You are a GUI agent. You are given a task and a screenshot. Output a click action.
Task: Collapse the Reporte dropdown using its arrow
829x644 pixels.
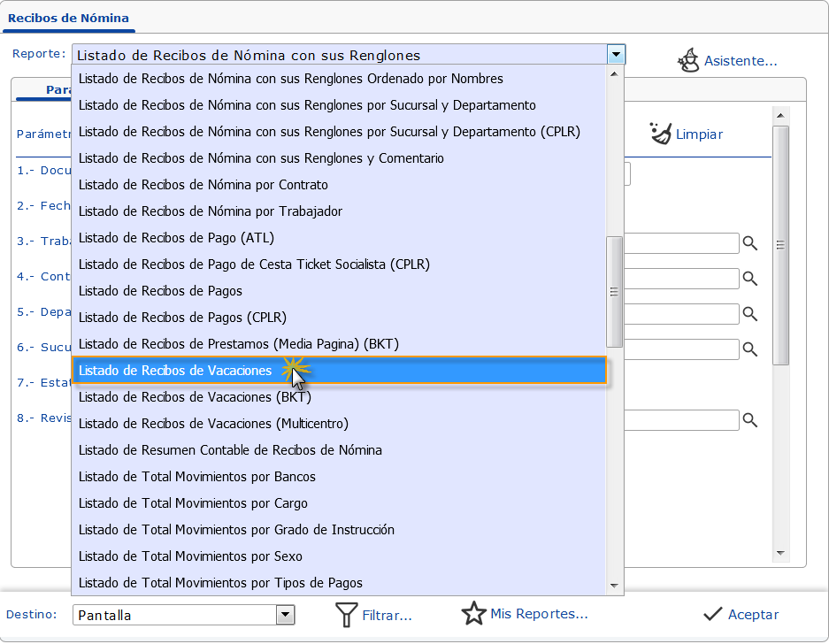point(616,55)
